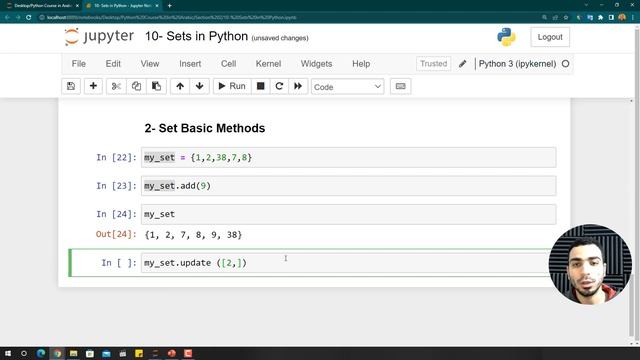Click the Jupyter logo
Screen dimensions: 640x360
point(99,36)
